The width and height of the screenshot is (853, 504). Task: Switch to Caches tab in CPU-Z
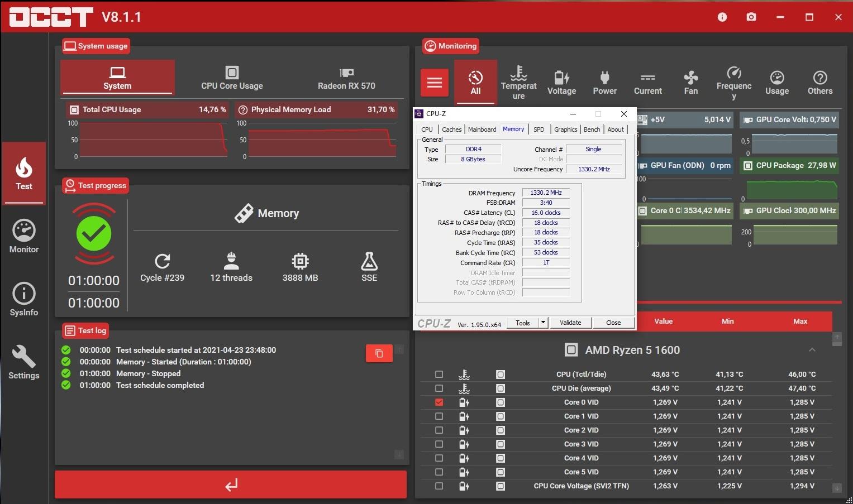coord(452,129)
